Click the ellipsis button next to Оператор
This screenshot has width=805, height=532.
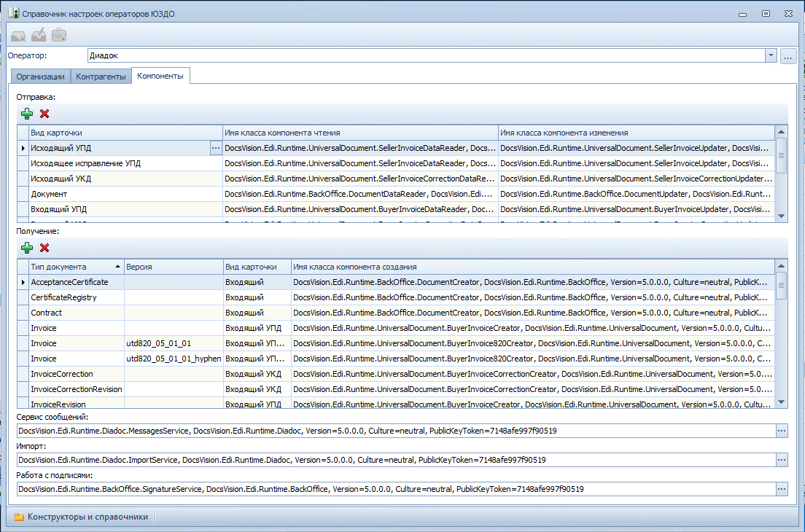(x=788, y=56)
